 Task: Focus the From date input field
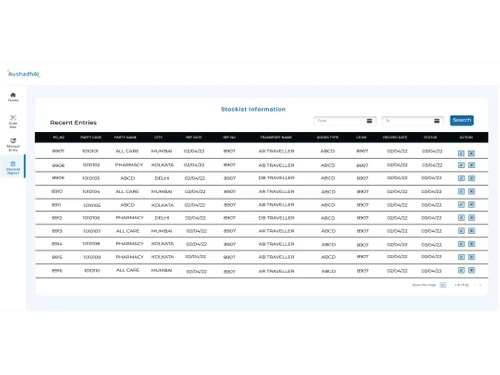pos(345,121)
